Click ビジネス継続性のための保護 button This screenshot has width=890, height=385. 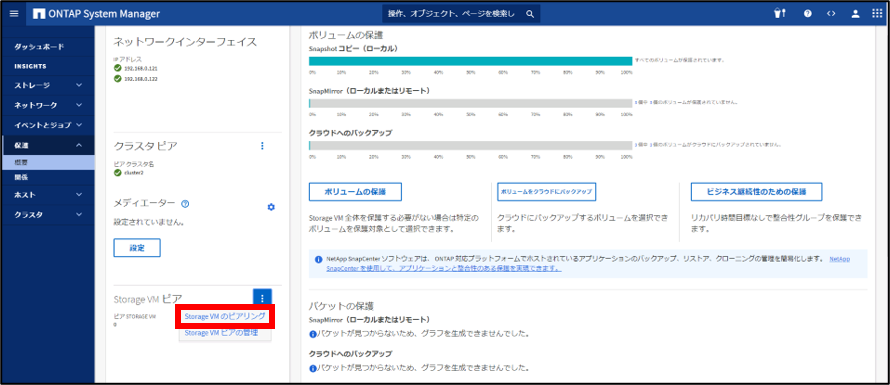pos(757,192)
